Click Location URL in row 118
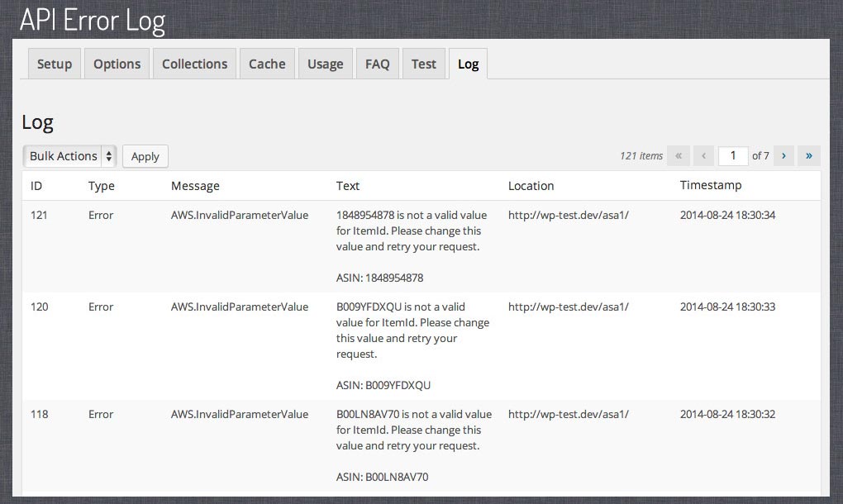Image resolution: width=843 pixels, height=504 pixels. (569, 414)
